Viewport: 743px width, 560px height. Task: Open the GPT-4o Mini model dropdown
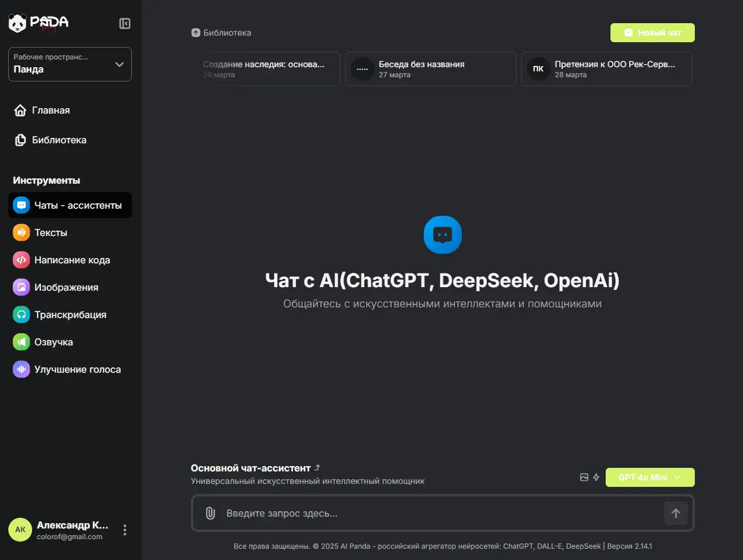click(x=650, y=477)
